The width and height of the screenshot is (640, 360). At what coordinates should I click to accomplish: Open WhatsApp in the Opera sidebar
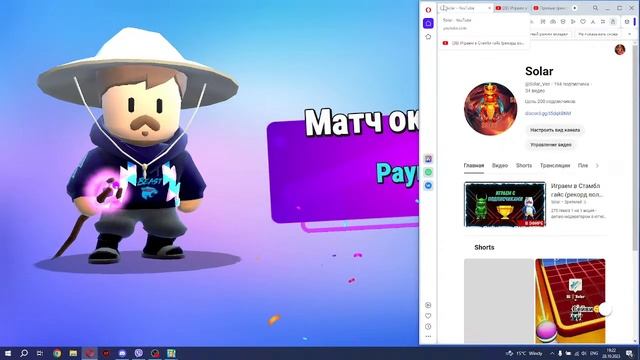click(x=428, y=172)
